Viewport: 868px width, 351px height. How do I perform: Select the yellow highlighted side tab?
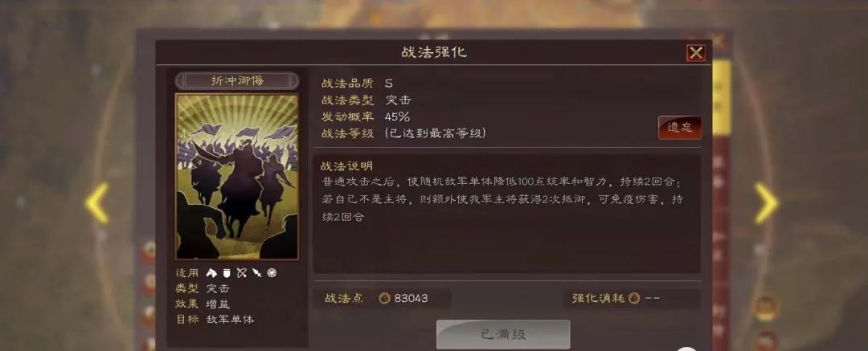[x=721, y=97]
